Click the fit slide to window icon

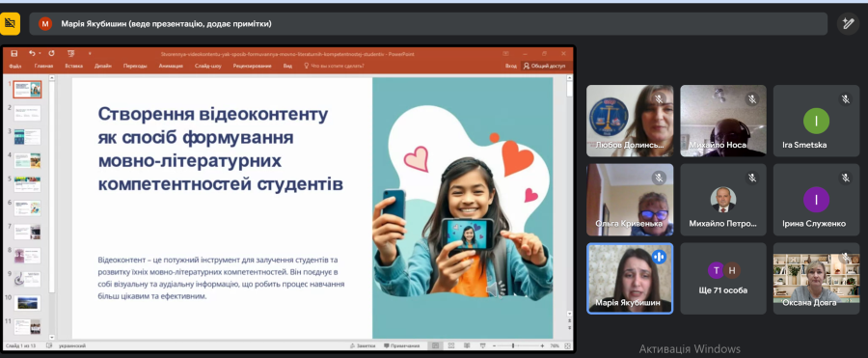pyautogui.click(x=567, y=345)
